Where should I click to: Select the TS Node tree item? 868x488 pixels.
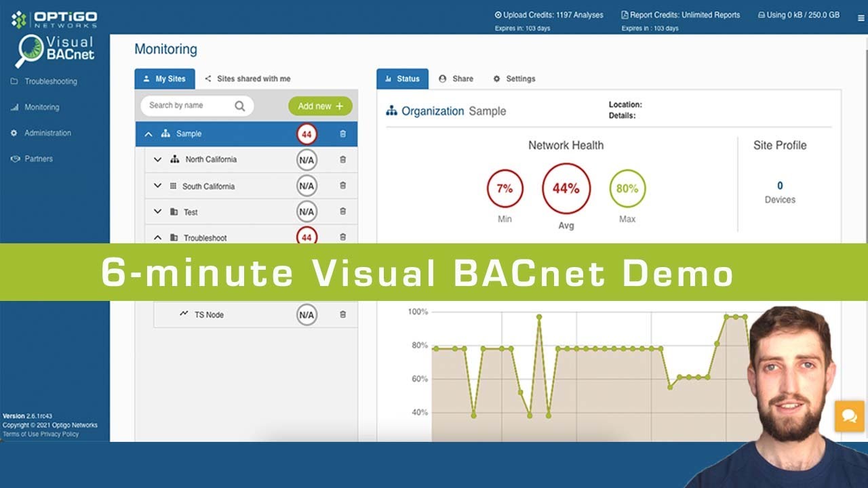click(x=256, y=314)
